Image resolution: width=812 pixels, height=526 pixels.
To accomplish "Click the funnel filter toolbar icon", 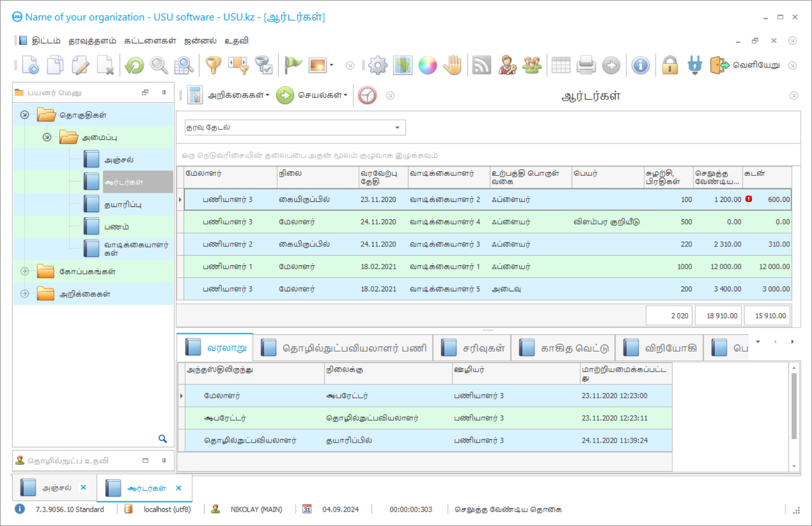I will [x=213, y=65].
